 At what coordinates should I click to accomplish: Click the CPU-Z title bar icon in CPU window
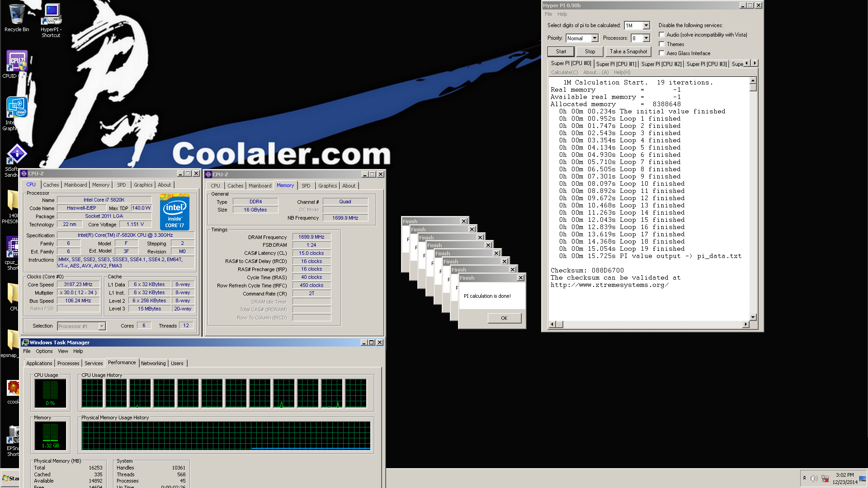(24, 174)
